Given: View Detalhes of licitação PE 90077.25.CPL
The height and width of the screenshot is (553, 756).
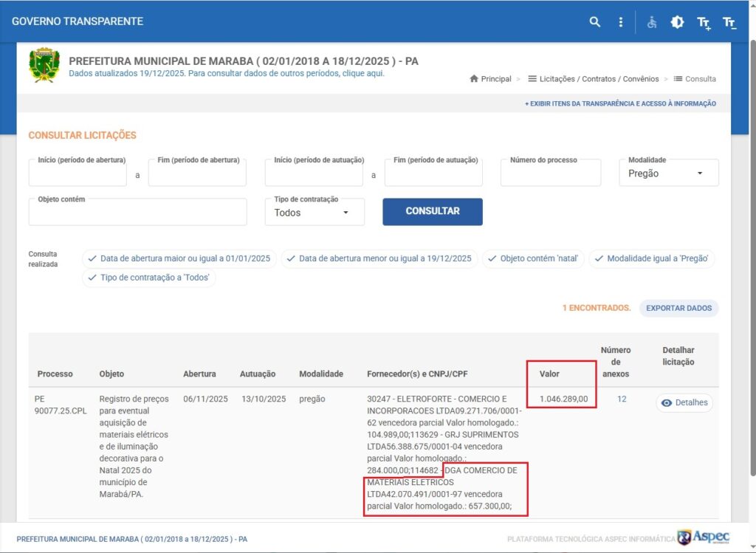Looking at the screenshot, I should 684,402.
